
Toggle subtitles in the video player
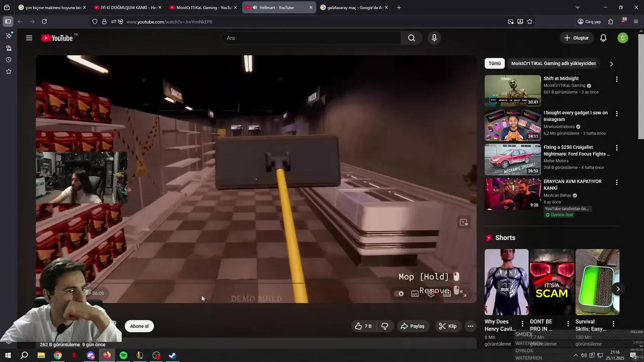tap(415, 294)
